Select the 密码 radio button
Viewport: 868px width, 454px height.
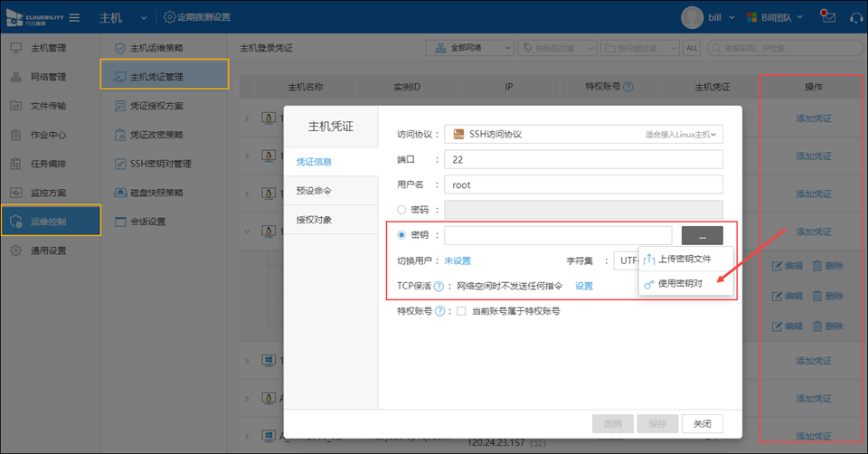coord(402,210)
